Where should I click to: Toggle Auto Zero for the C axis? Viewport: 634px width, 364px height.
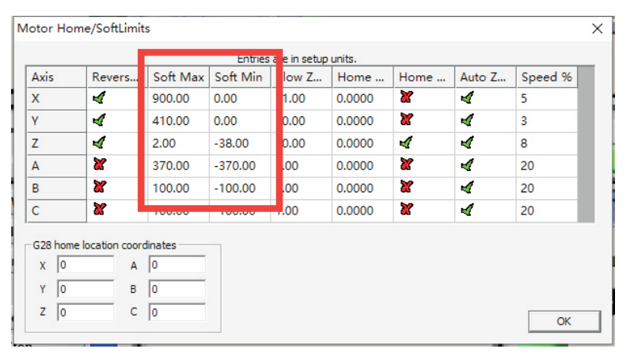click(x=467, y=210)
